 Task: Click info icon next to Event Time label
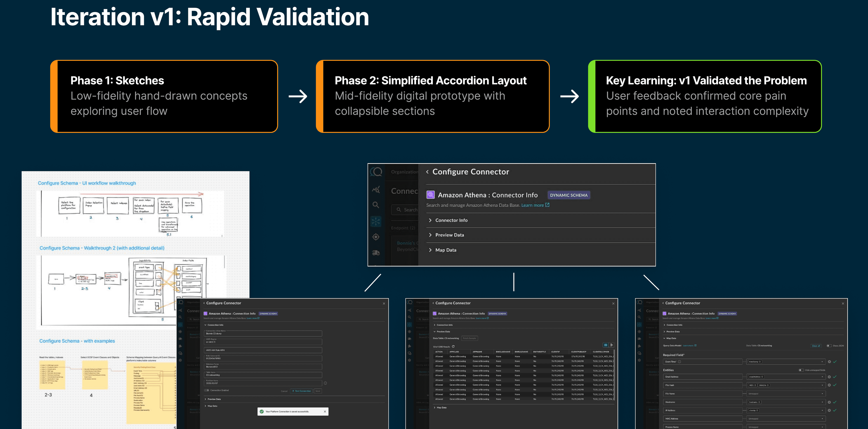pyautogui.click(x=679, y=362)
